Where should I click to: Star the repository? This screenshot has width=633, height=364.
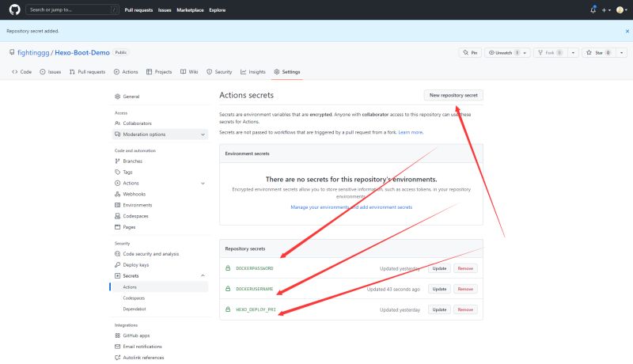(x=599, y=52)
